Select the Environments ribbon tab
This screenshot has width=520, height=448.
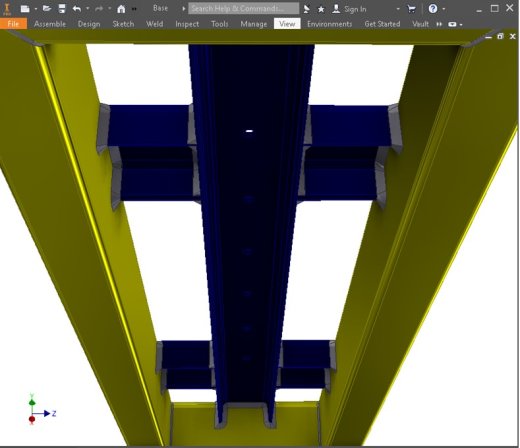(330, 24)
